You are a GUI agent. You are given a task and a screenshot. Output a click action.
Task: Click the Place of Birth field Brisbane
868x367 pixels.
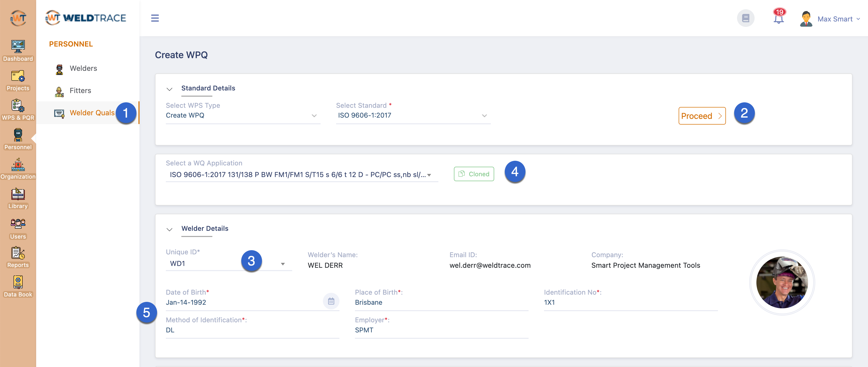click(x=441, y=303)
